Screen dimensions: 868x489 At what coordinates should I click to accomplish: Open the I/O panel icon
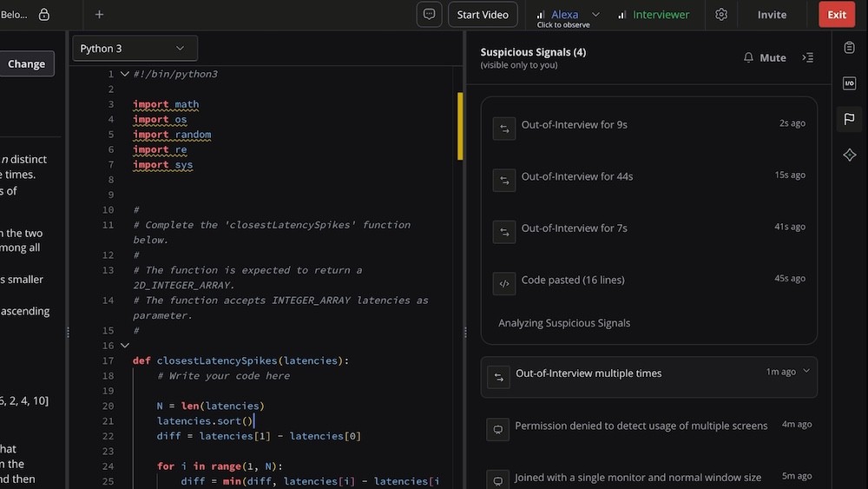(849, 83)
